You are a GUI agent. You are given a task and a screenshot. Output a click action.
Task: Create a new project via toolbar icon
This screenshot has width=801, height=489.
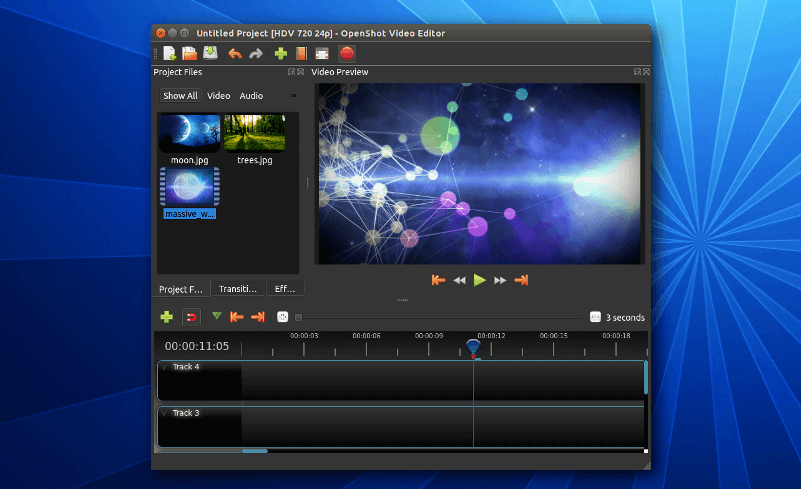[x=170, y=54]
